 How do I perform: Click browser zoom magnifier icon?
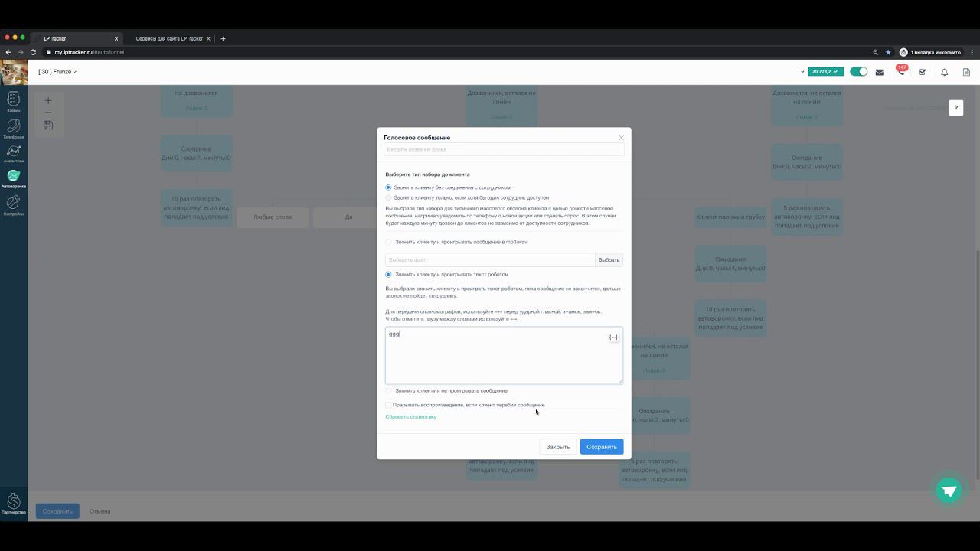point(874,52)
